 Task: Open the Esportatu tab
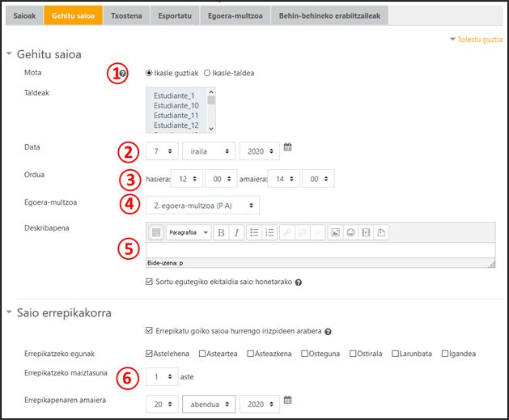point(173,15)
